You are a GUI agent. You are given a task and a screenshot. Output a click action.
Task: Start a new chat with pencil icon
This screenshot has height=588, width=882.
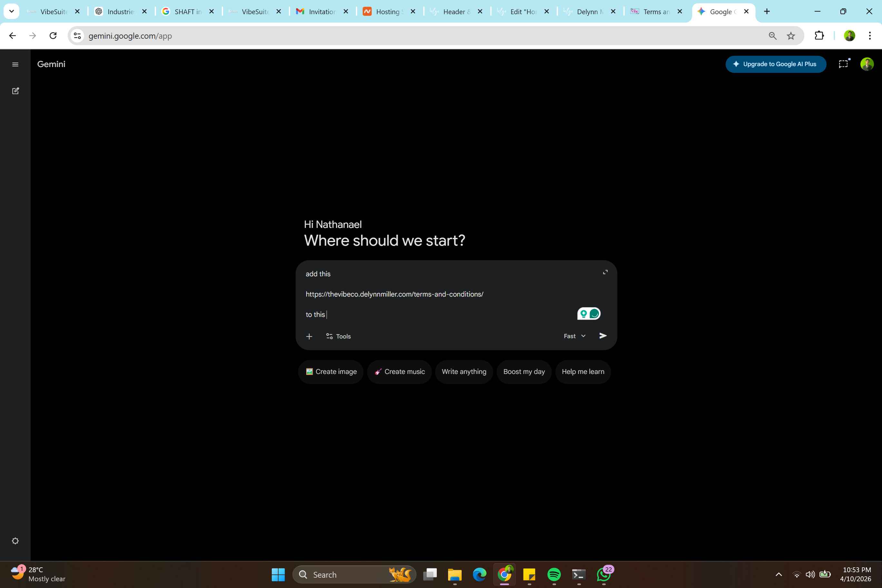click(x=15, y=91)
